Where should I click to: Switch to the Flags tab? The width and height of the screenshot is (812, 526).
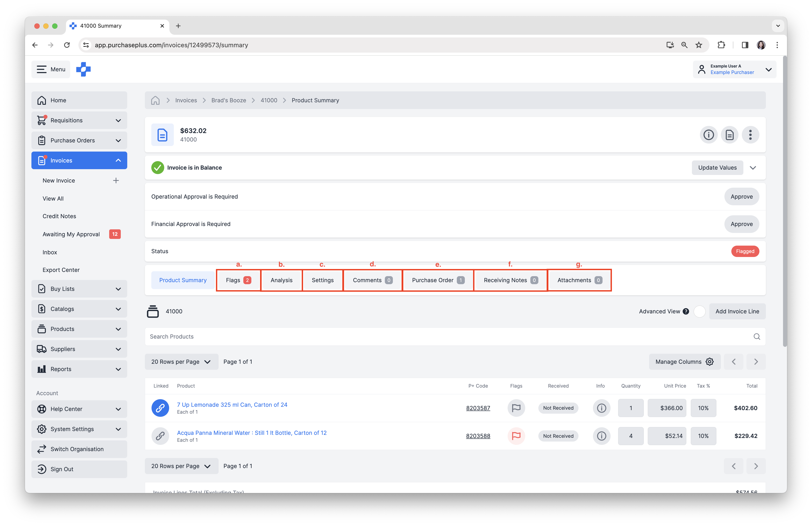(238, 280)
